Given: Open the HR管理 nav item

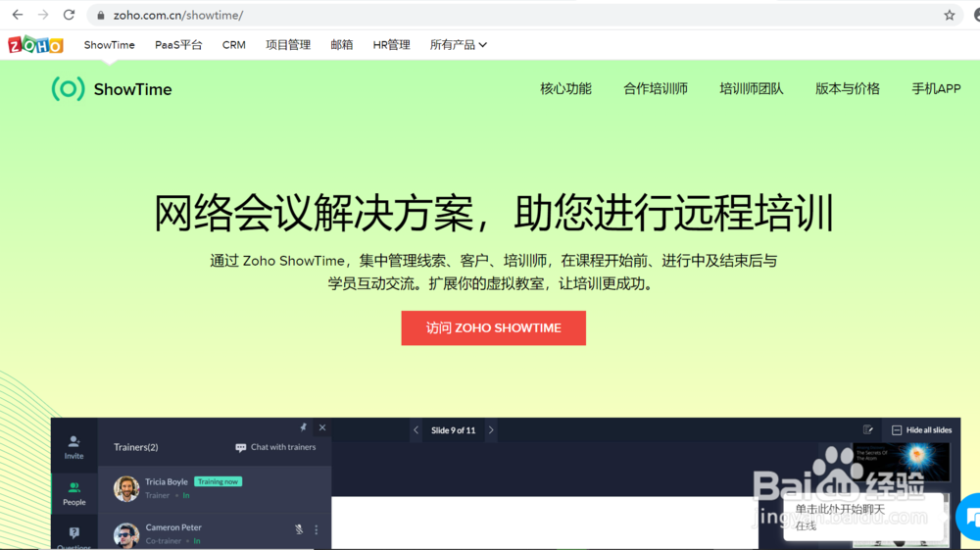Looking at the screenshot, I should pyautogui.click(x=391, y=45).
